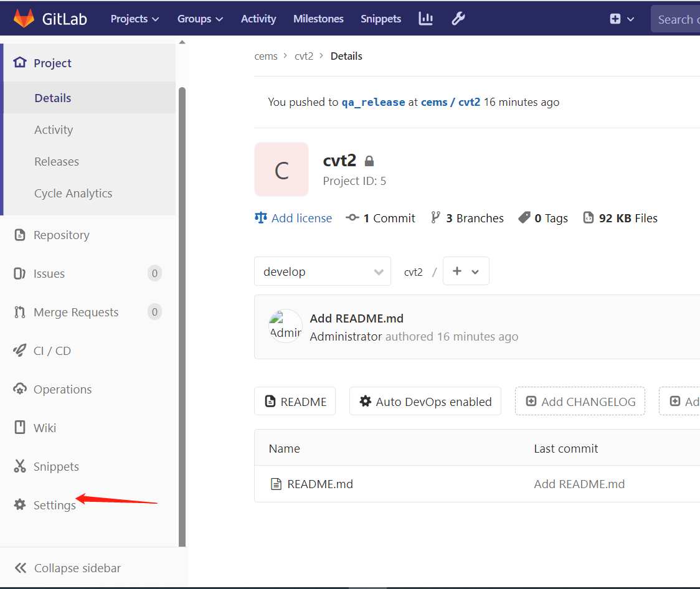Click the cvt2 breadcrumb link
Image resolution: width=700 pixels, height=589 pixels.
303,56
